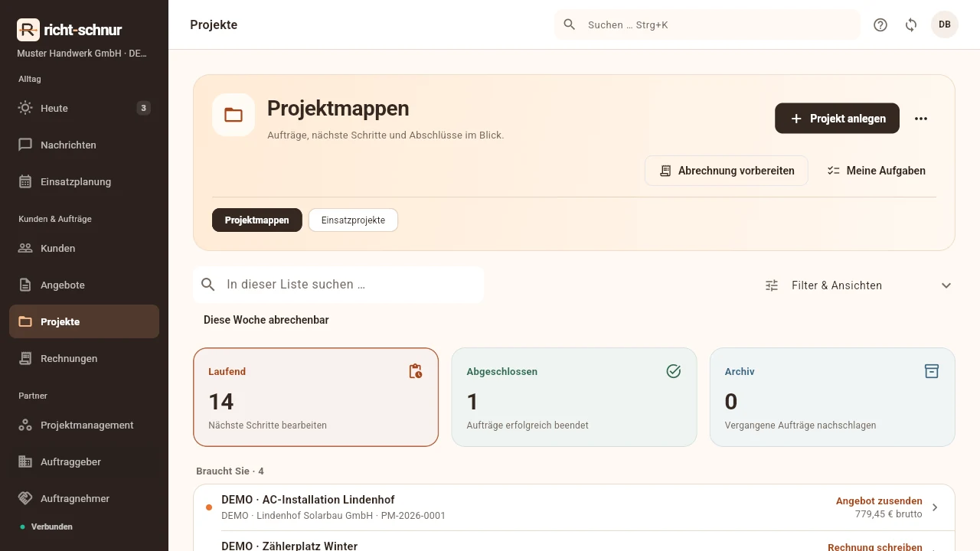Click the sync refresh icon
The width and height of the screenshot is (980, 551).
[x=911, y=24]
